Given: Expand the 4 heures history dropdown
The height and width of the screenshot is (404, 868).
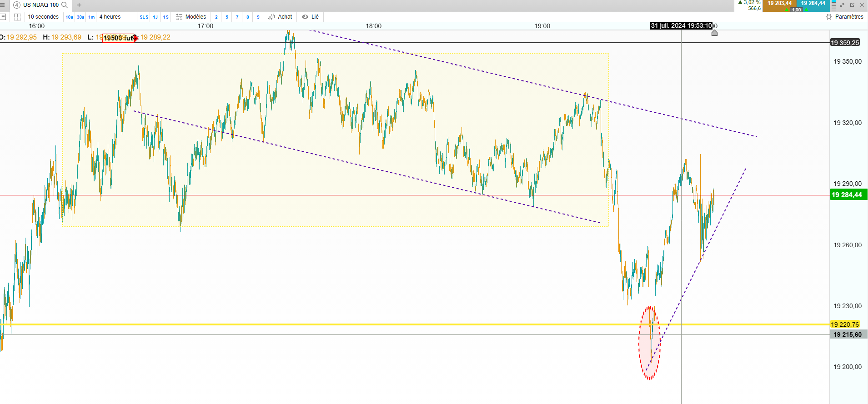Looking at the screenshot, I should tap(110, 17).
